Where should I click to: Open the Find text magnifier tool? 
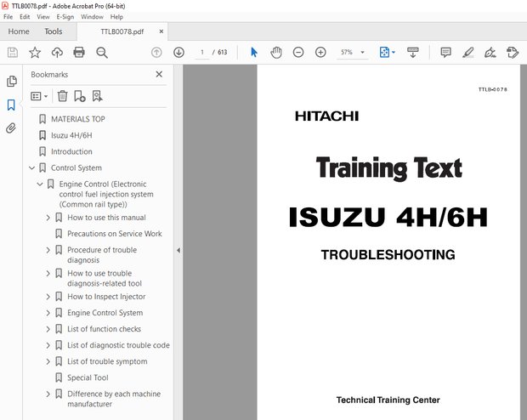[x=102, y=53]
